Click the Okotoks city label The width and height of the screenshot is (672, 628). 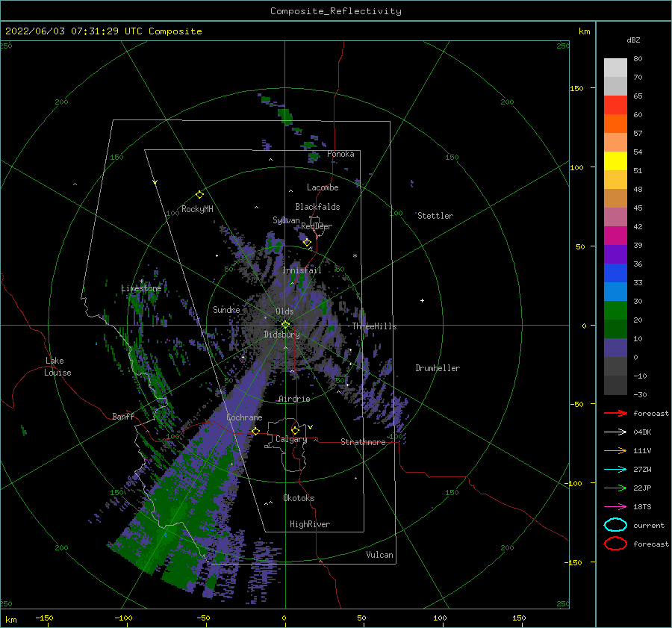(299, 498)
